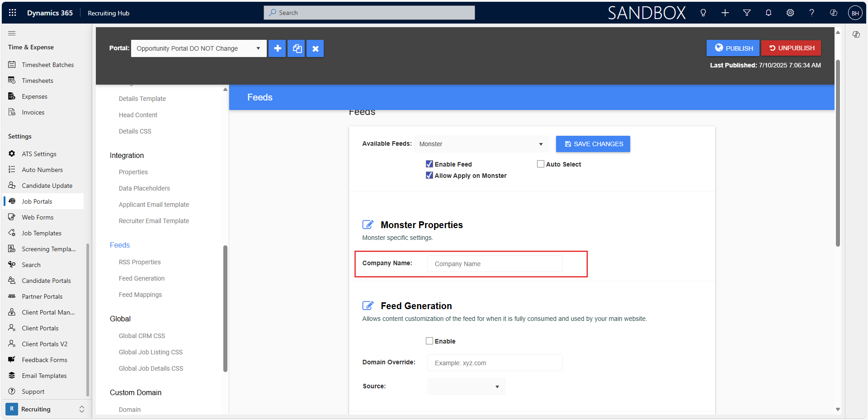Open the Dynamics 365 app launcher waffle

13,13
